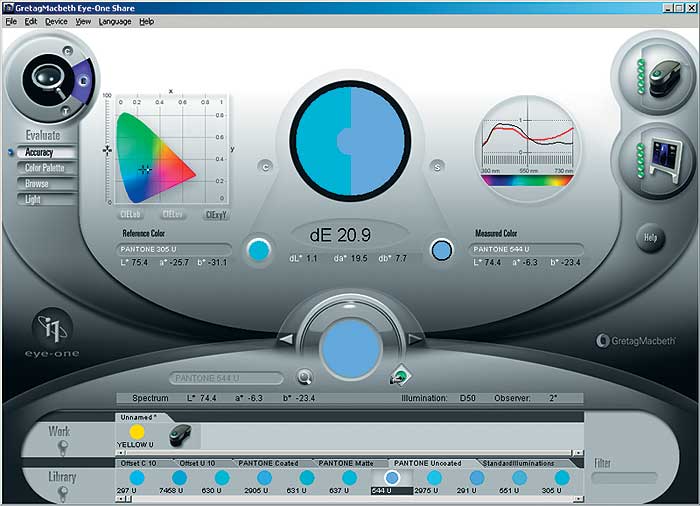Click the magnifier search icon beside PANTONE 544 U

point(304,378)
